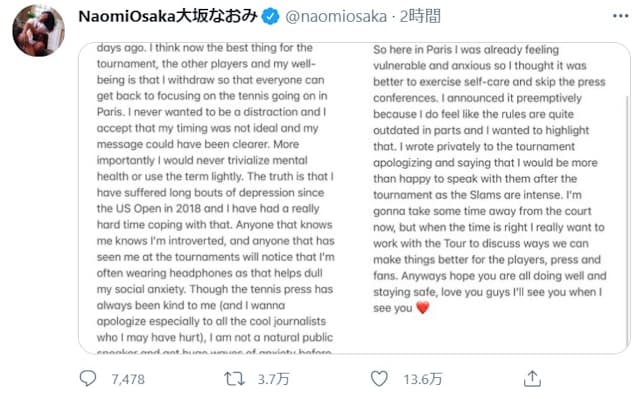The width and height of the screenshot is (638, 399).
Task: Click the line mentioning US Open in 2018
Action: 208,209
